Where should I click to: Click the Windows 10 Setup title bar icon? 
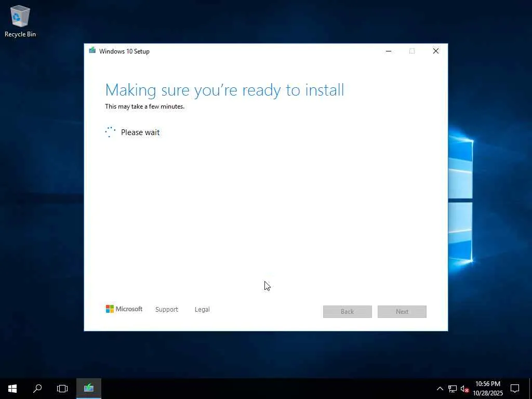pyautogui.click(x=92, y=50)
